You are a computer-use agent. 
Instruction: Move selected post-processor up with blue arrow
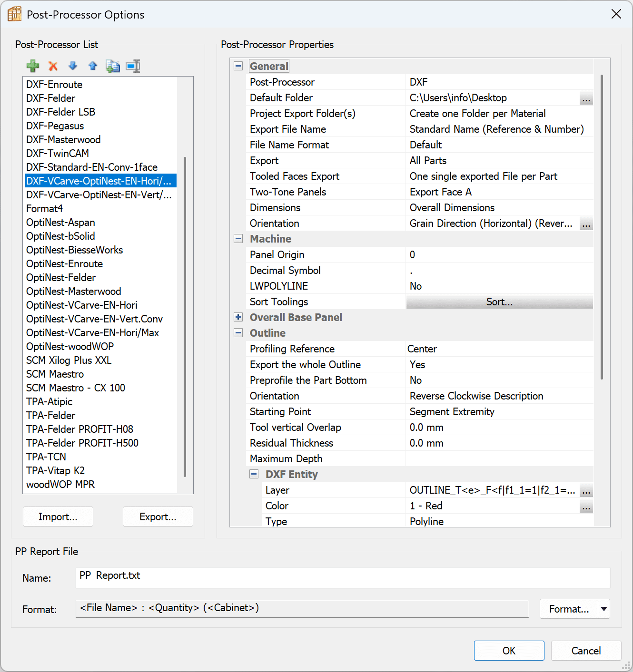click(93, 66)
